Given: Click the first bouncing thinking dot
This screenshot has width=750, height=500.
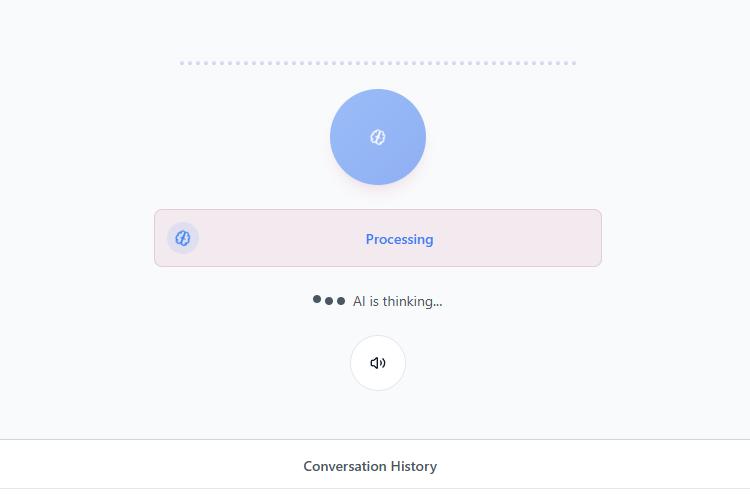Looking at the screenshot, I should click(x=317, y=299).
